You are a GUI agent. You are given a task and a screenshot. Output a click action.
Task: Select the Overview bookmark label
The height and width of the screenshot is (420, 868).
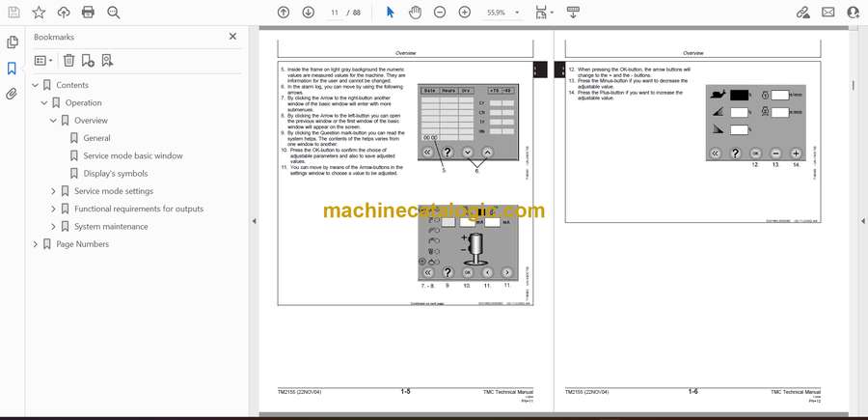pos(92,121)
